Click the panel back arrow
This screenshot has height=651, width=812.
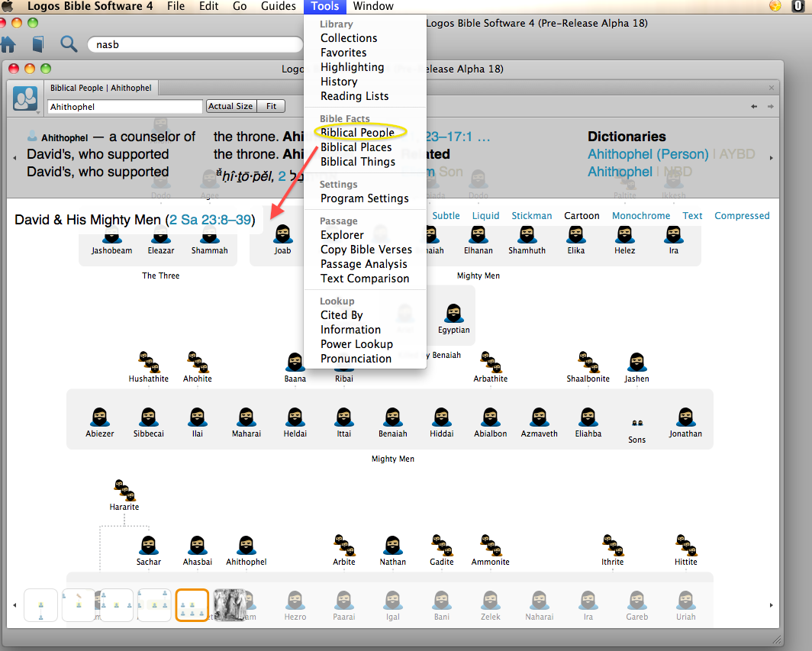(754, 106)
